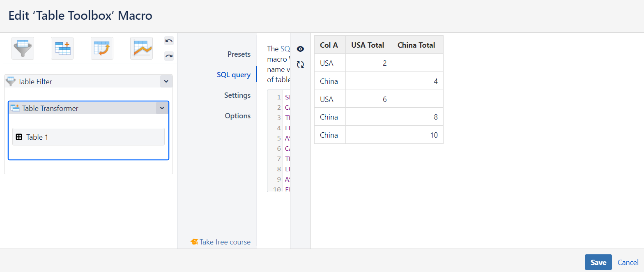
Task: Add a Table Transformer from the toolbar
Action: pos(62,48)
